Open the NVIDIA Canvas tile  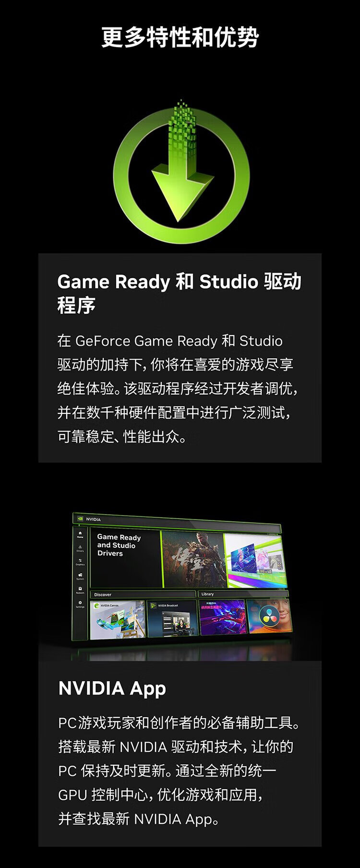click(x=118, y=619)
